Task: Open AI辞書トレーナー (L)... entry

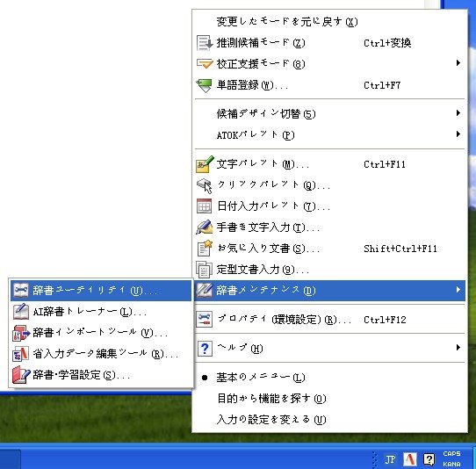Action: 101,312
